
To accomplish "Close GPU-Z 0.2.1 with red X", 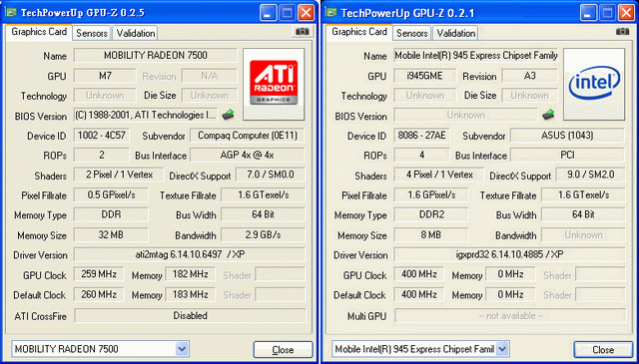I will tap(626, 13).
